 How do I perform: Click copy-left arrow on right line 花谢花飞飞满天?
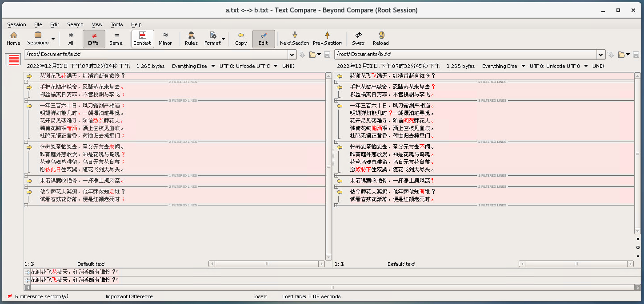(340, 76)
